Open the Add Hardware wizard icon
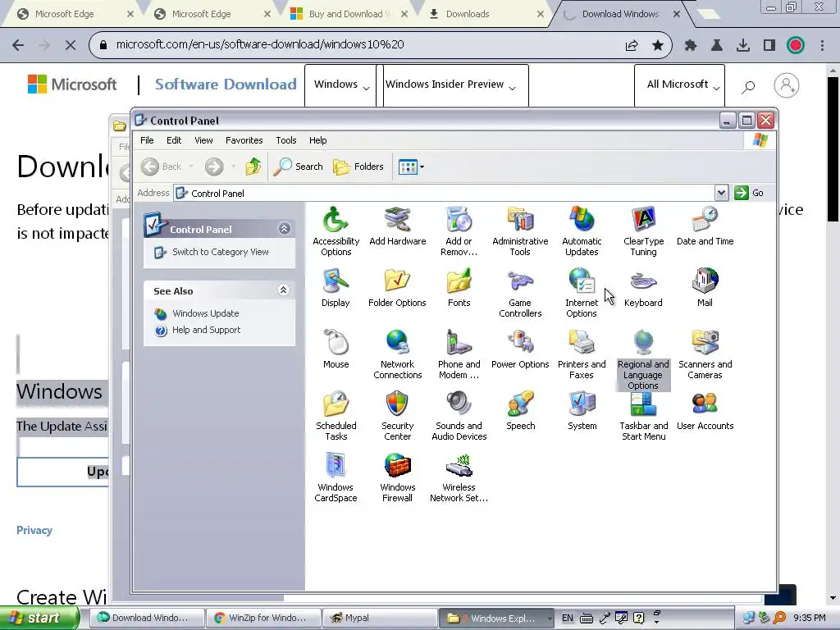Image resolution: width=840 pixels, height=630 pixels. point(398,226)
